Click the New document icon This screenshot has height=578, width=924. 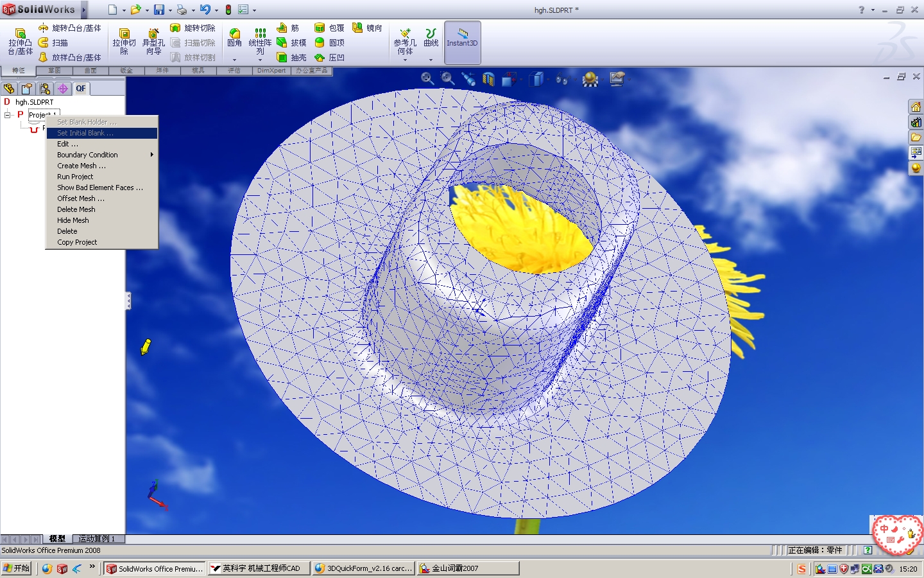(112, 10)
